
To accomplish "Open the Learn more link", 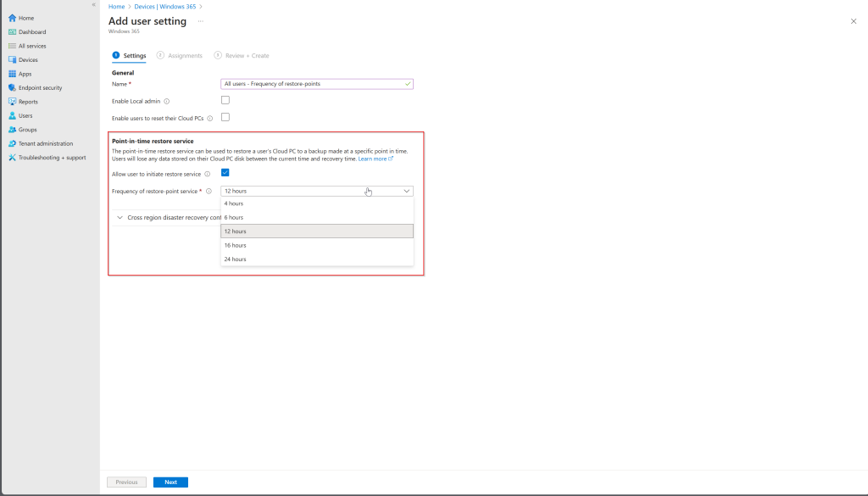I will click(x=376, y=159).
